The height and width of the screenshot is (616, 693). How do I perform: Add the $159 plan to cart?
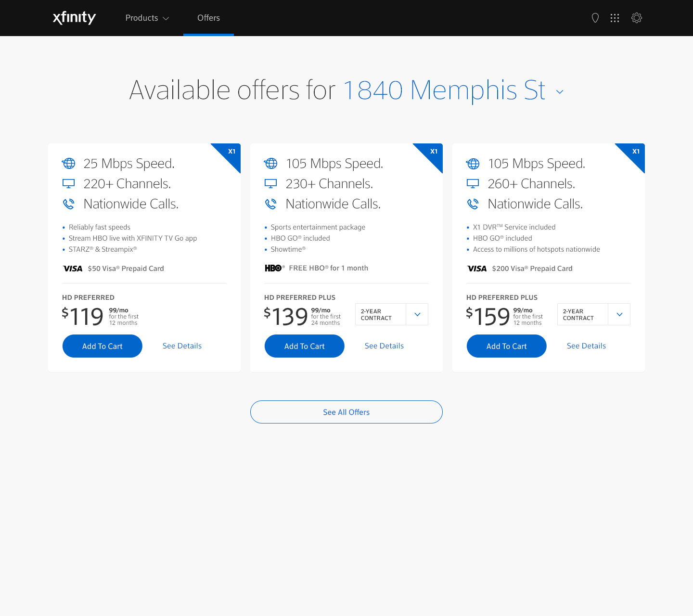(507, 346)
